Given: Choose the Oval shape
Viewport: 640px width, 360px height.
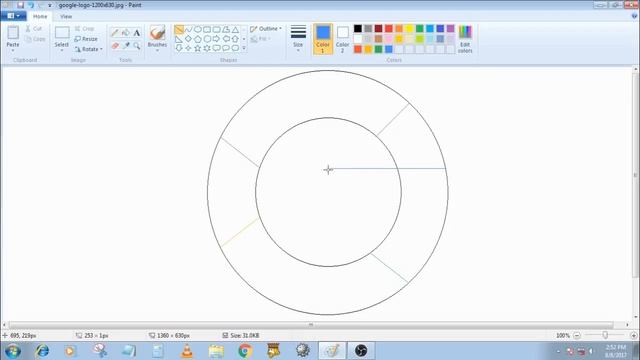Looking at the screenshot, I should [x=198, y=29].
